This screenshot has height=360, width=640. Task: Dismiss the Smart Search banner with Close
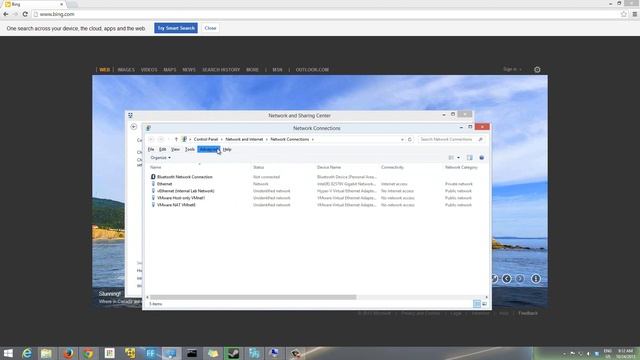[210, 28]
